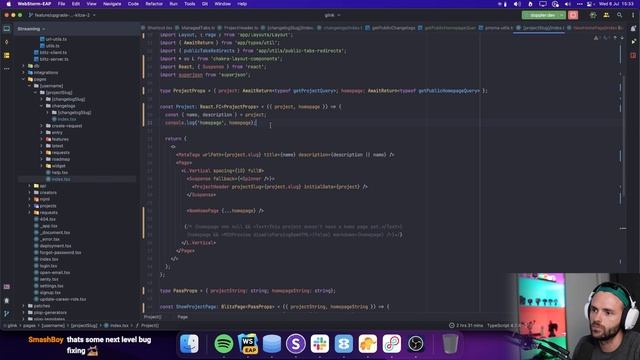Expand the patches folder

coord(24,306)
